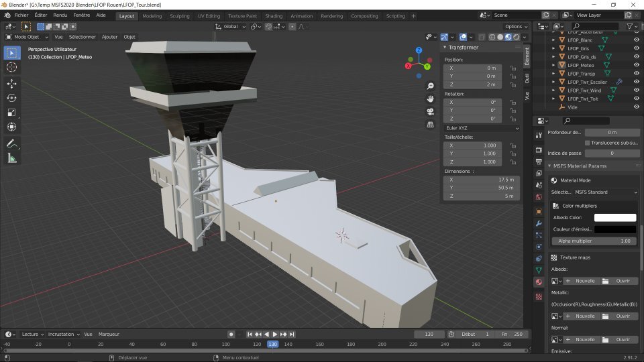Screen dimensions: 644x362
Task: Select the Move tool
Action: (12, 84)
